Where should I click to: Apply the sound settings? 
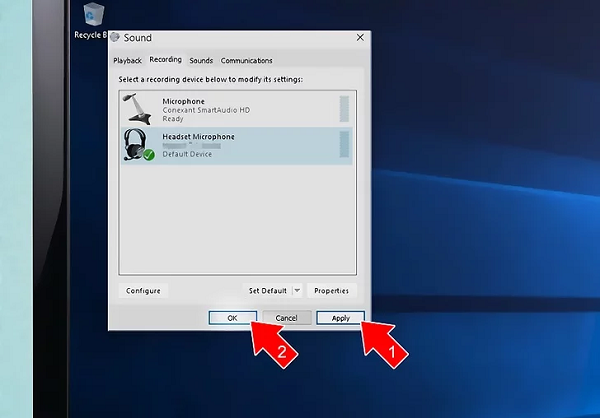pos(340,318)
